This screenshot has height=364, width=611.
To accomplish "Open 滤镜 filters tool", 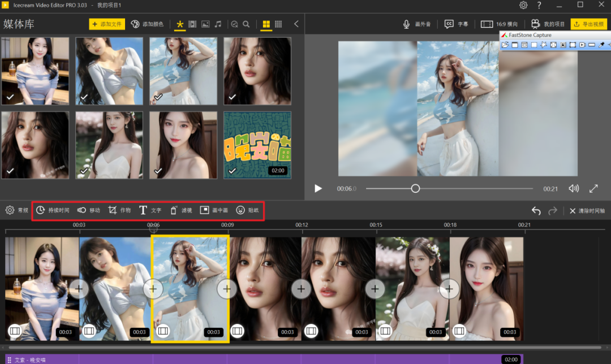I will point(181,210).
